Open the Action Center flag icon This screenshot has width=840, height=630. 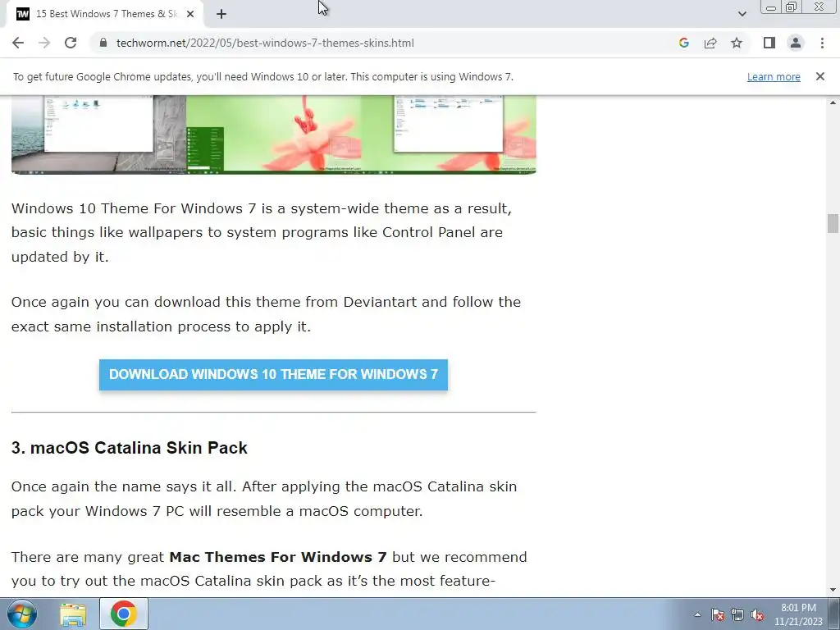coord(718,614)
